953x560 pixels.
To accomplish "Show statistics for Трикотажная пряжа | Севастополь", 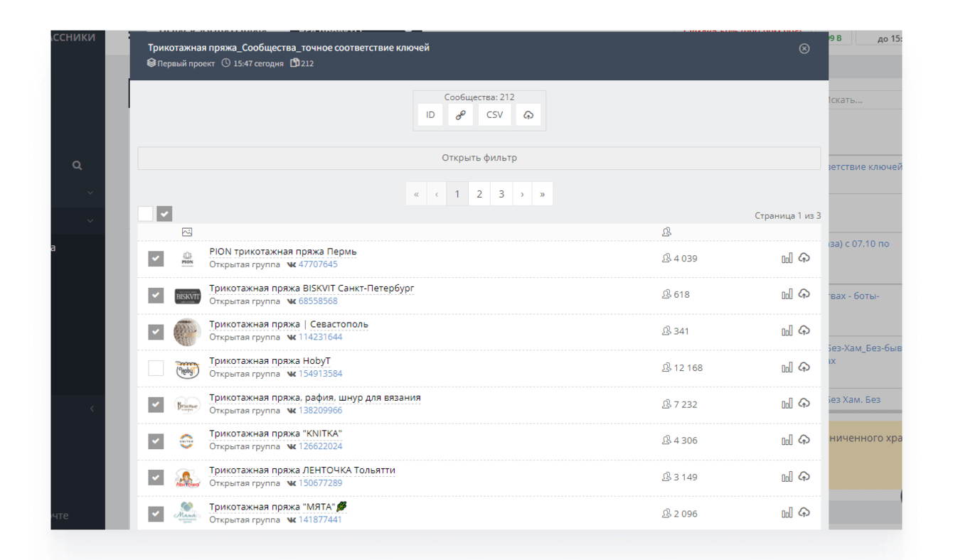I will coord(787,331).
